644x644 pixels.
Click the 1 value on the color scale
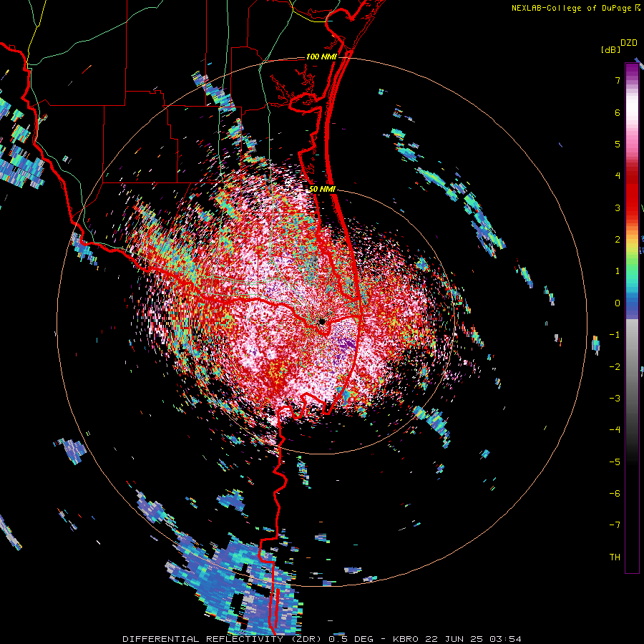[x=618, y=271]
